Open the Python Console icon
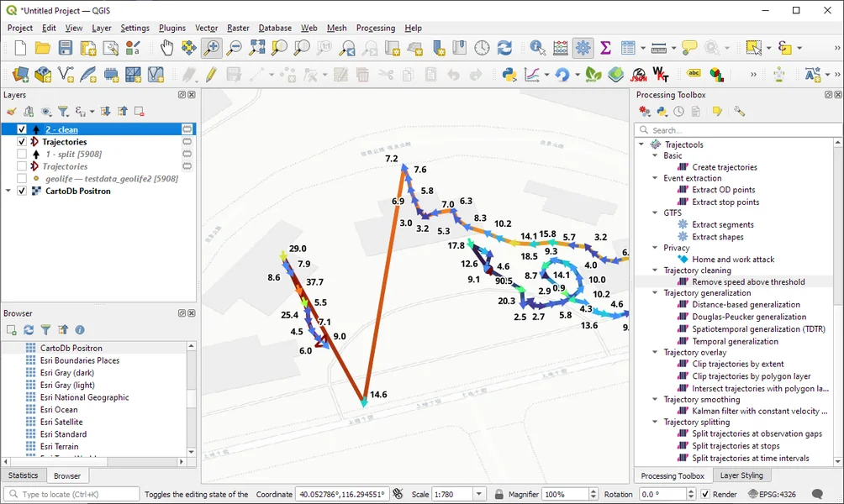Screen dimensions: 844x504 coord(509,74)
